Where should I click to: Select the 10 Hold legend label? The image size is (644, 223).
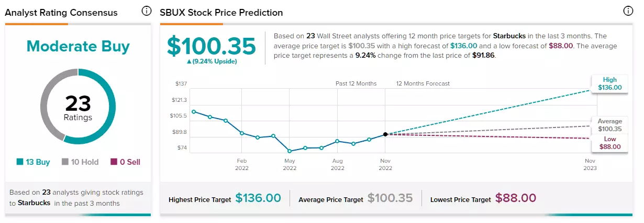point(85,162)
